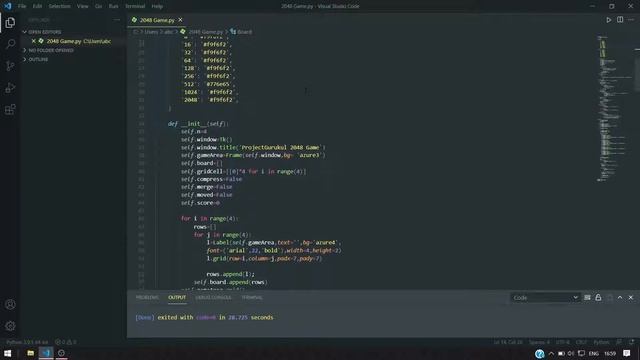Select the Output panel tab

[177, 298]
